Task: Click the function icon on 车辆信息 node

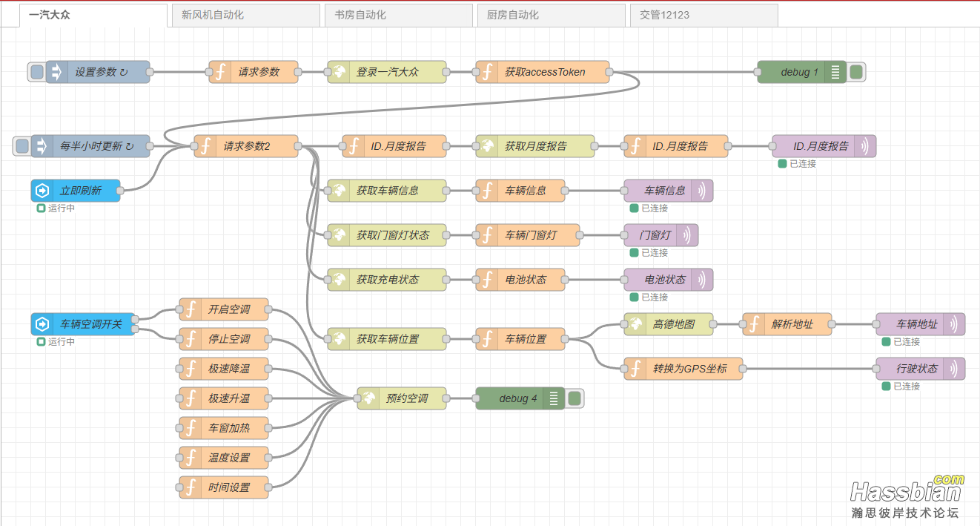Action: point(487,191)
